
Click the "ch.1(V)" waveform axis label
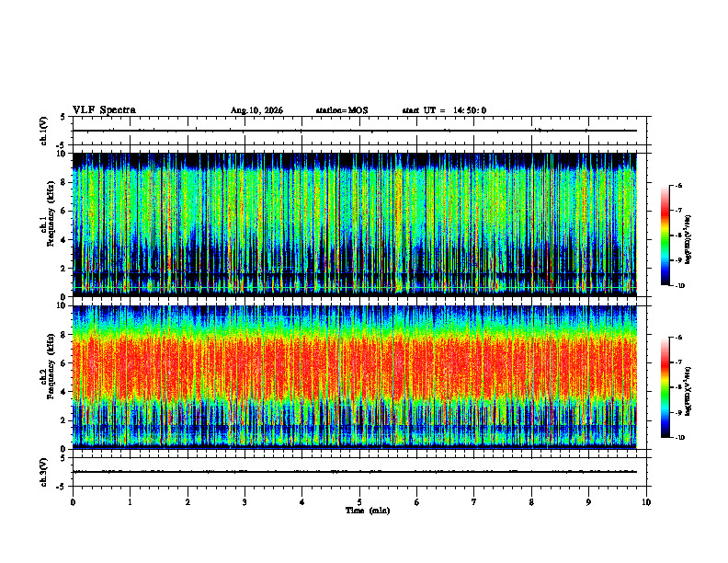tap(44, 131)
